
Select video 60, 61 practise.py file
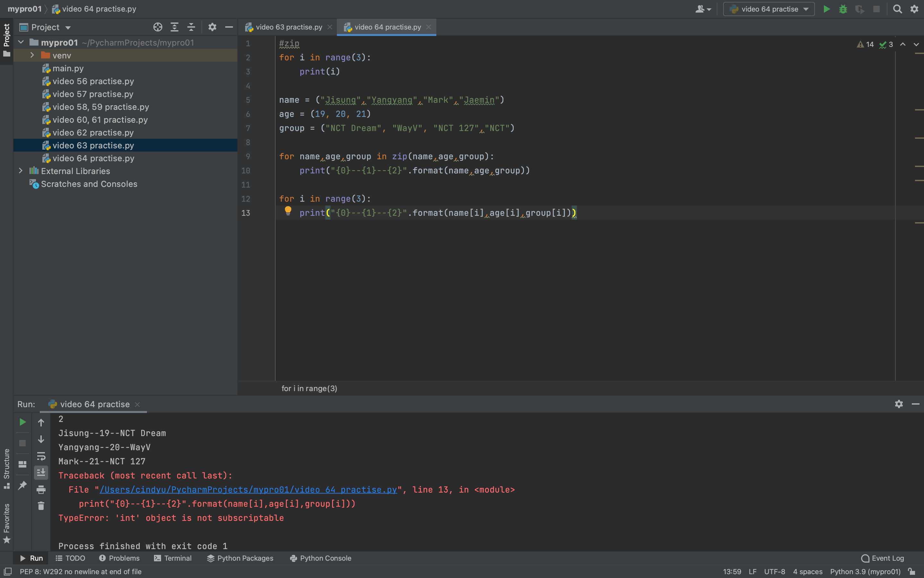100,120
